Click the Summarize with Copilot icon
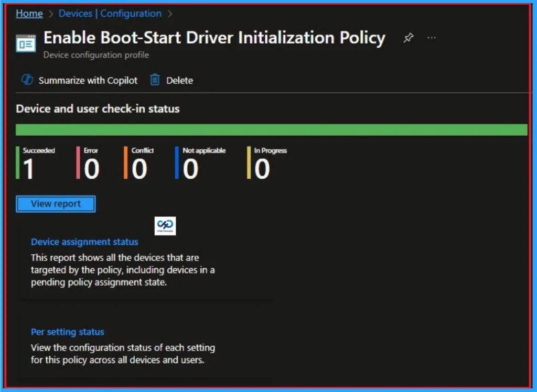Viewport: 537px width, 392px height. [27, 80]
